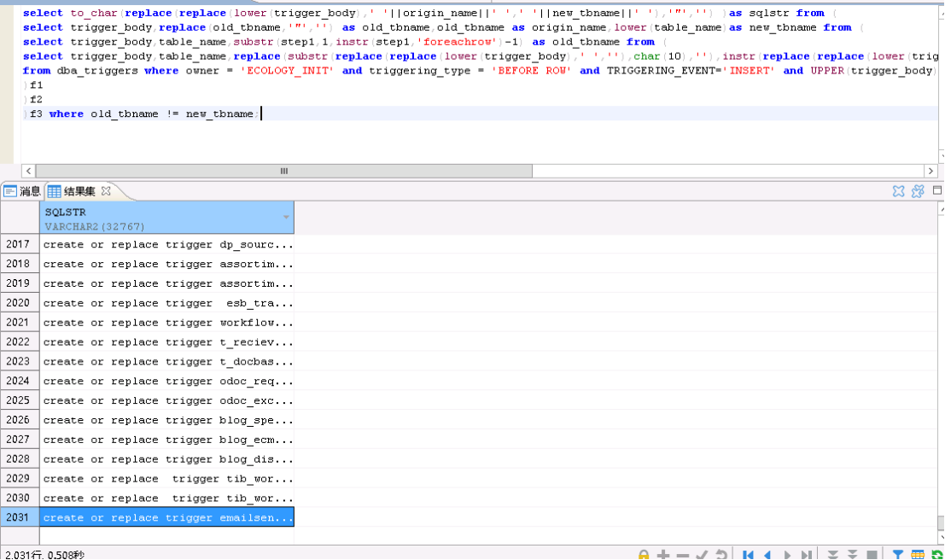Click editor horizontal scrollbar right arrow

click(x=930, y=172)
